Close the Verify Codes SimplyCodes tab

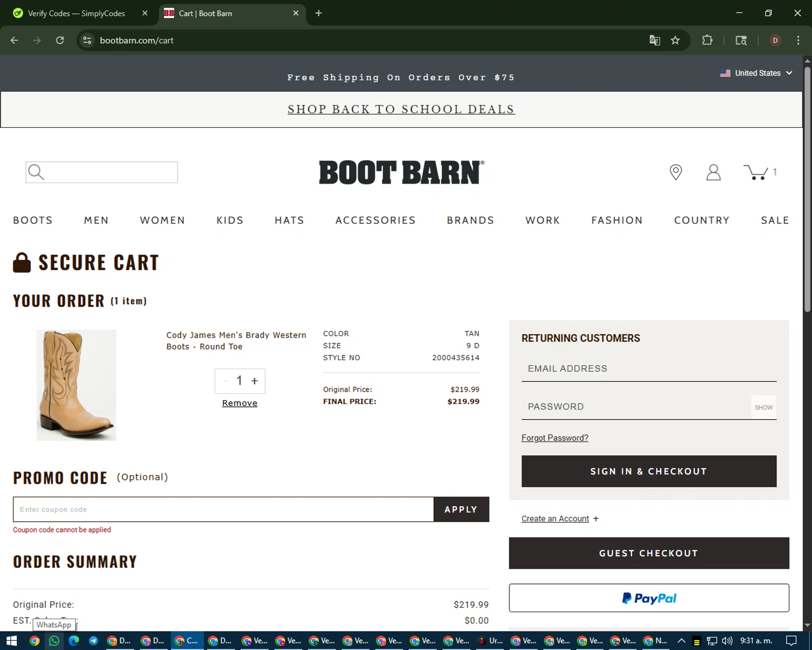pyautogui.click(x=145, y=13)
